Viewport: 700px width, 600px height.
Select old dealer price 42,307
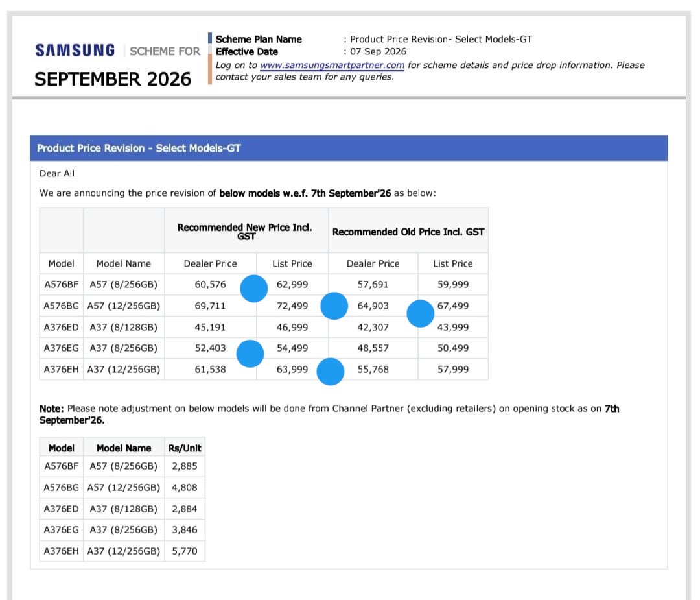373,328
